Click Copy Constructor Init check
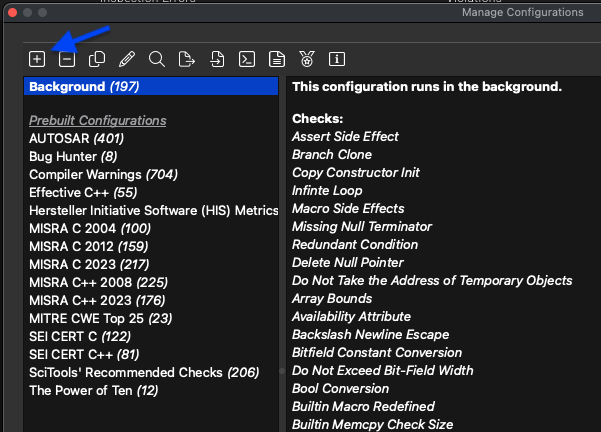The width and height of the screenshot is (601, 432). click(356, 172)
